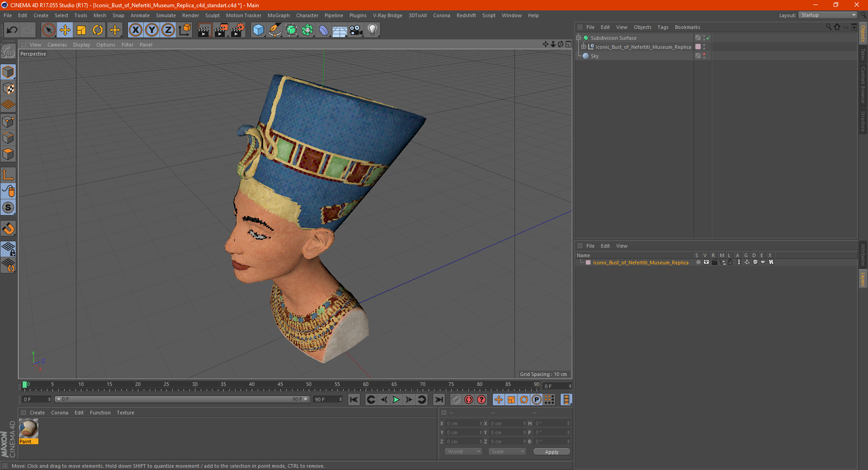
Task: Open the Scale mode dropdown
Action: (507, 451)
